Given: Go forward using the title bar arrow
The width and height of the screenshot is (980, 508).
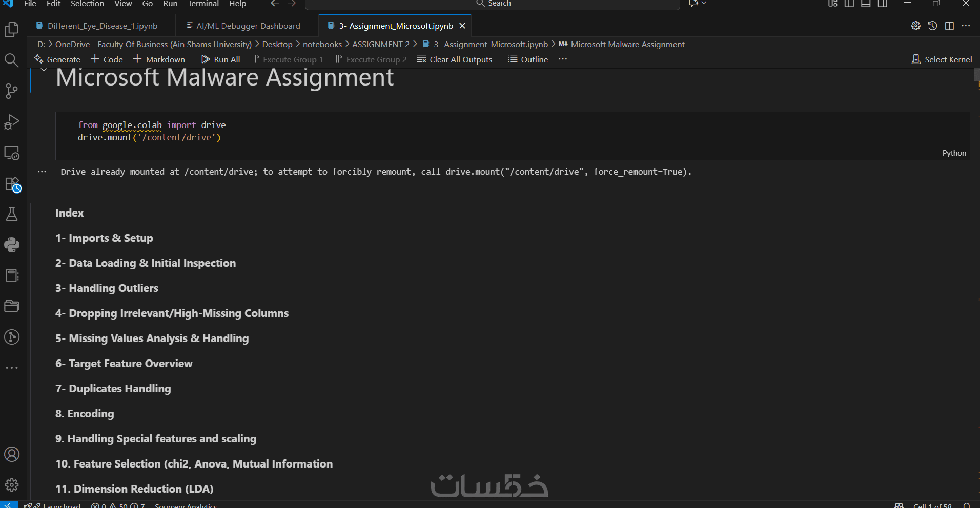Looking at the screenshot, I should pos(292,4).
